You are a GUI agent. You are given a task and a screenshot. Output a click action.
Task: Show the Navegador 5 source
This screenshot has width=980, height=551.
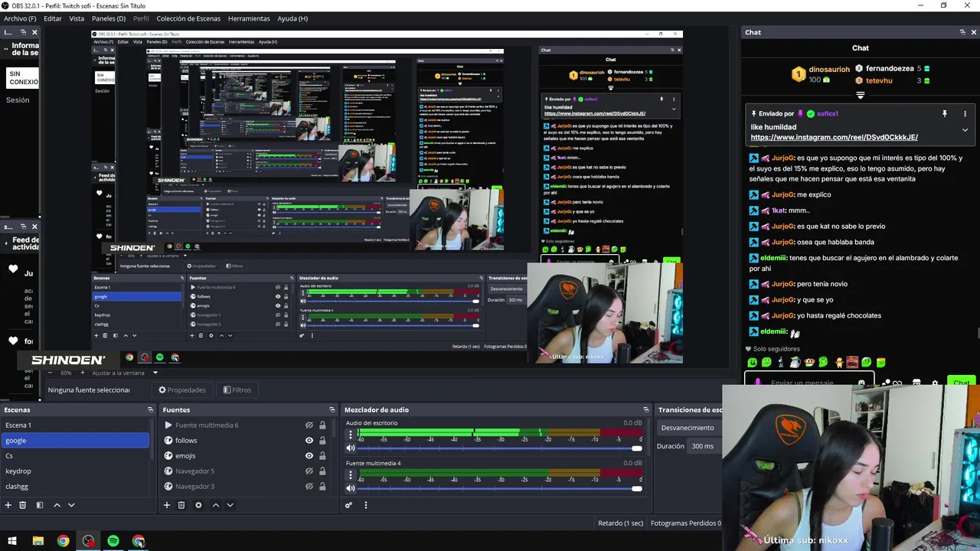click(309, 471)
